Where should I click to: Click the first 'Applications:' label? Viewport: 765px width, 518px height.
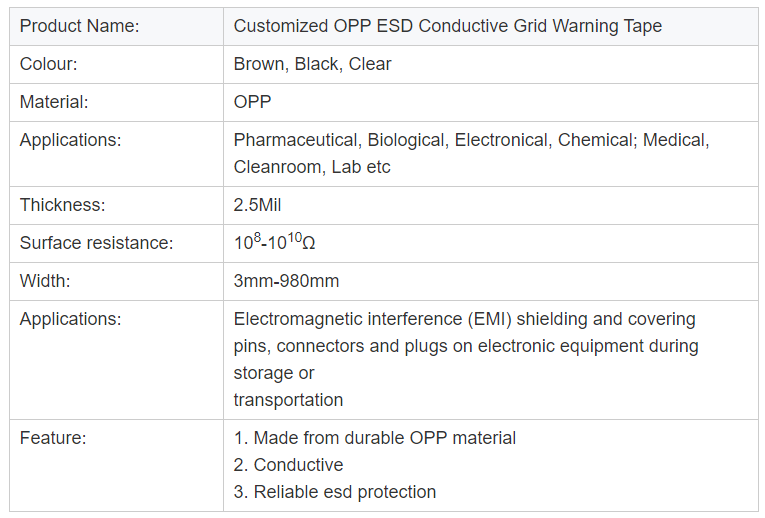click(70, 140)
